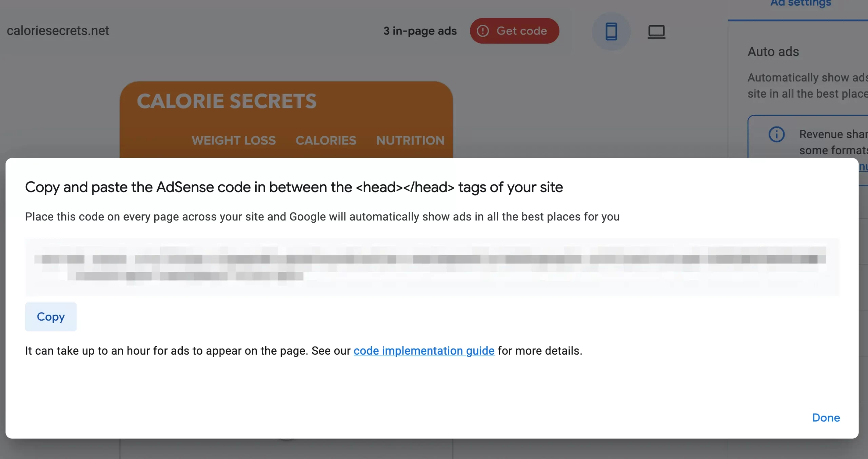868x459 pixels.
Task: Click the Auto ads heading
Action: pyautogui.click(x=773, y=52)
